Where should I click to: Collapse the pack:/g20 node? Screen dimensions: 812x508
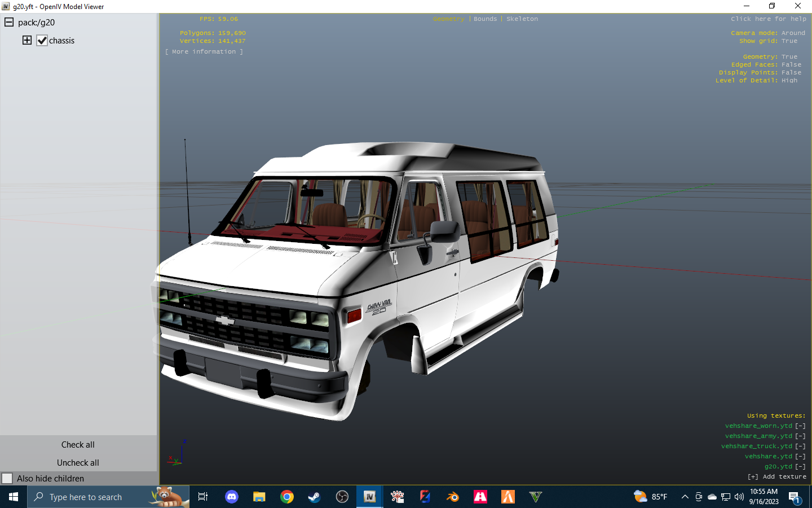click(x=8, y=22)
